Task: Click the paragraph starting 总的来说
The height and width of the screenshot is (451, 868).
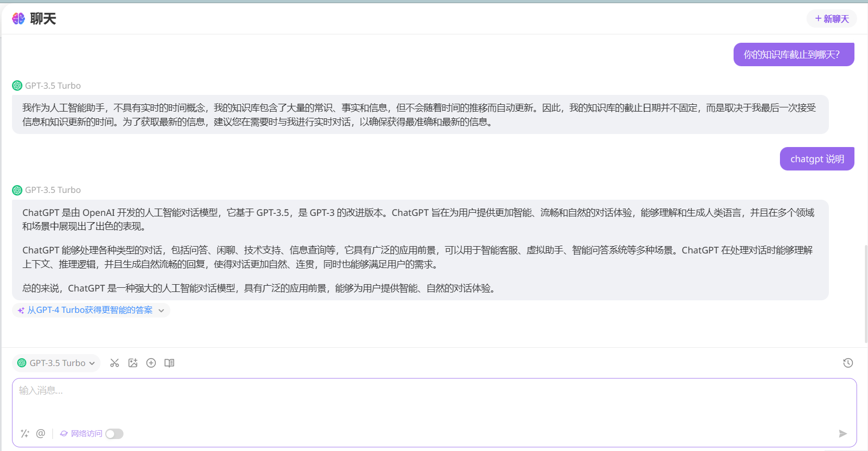Action: pos(259,288)
